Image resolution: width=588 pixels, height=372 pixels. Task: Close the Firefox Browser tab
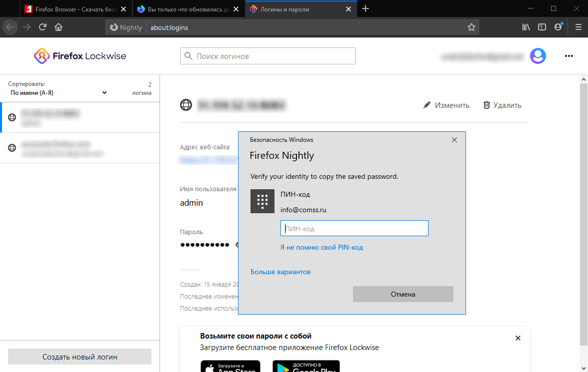coord(123,9)
